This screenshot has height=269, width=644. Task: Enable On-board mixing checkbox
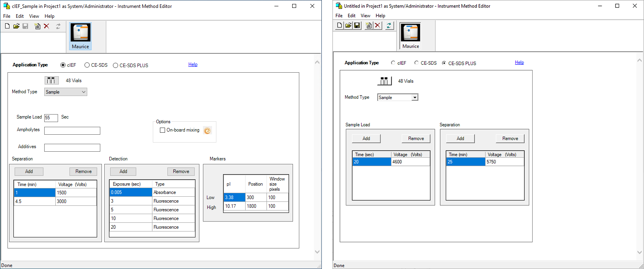162,130
